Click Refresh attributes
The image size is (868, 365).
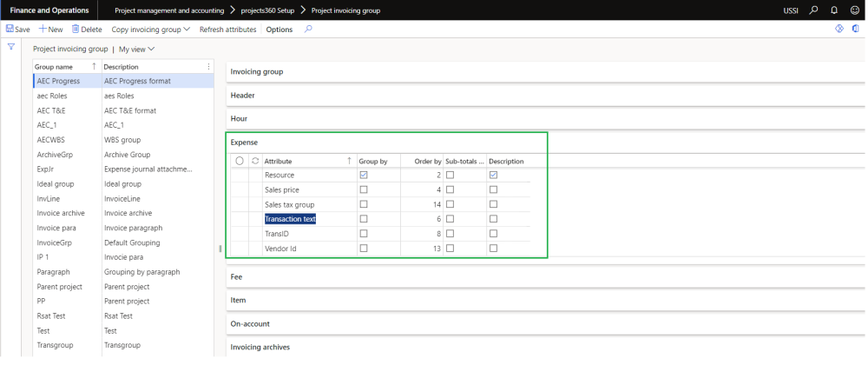point(228,30)
